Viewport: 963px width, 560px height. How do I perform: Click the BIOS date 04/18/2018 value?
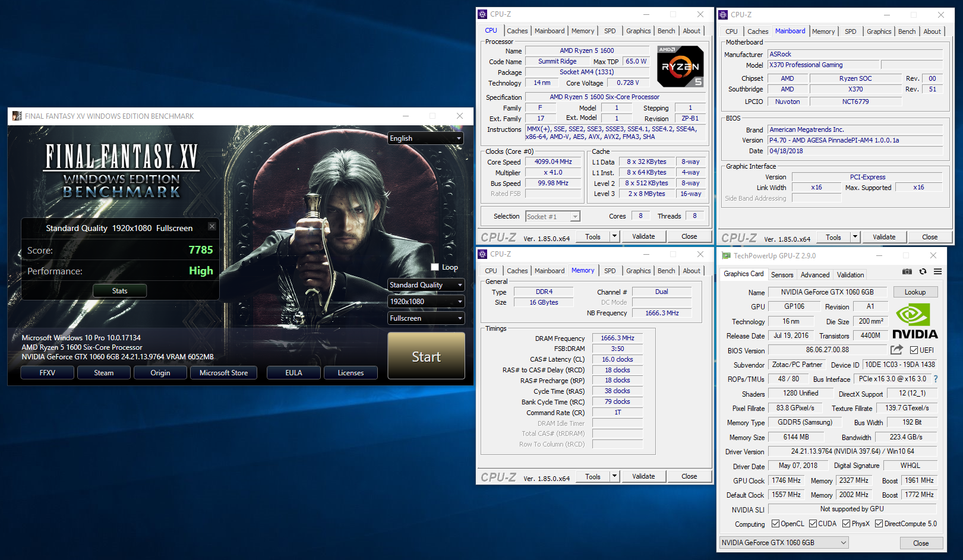pyautogui.click(x=855, y=151)
